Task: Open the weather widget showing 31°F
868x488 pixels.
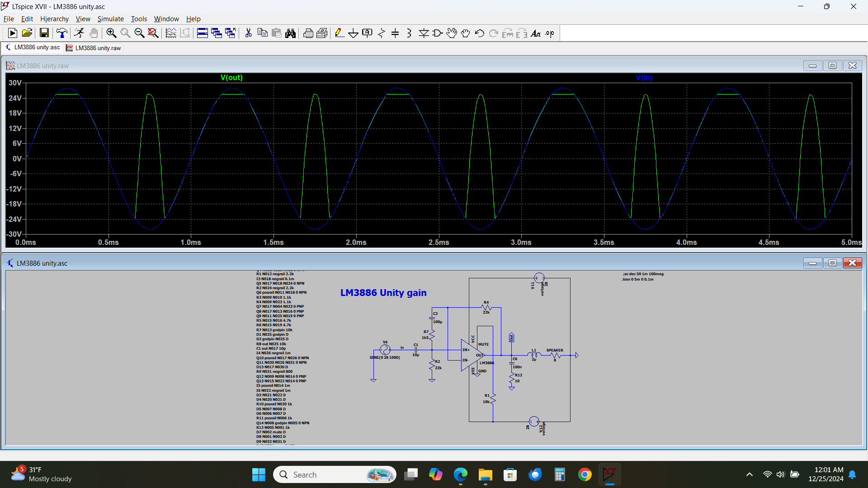Action: coord(42,474)
